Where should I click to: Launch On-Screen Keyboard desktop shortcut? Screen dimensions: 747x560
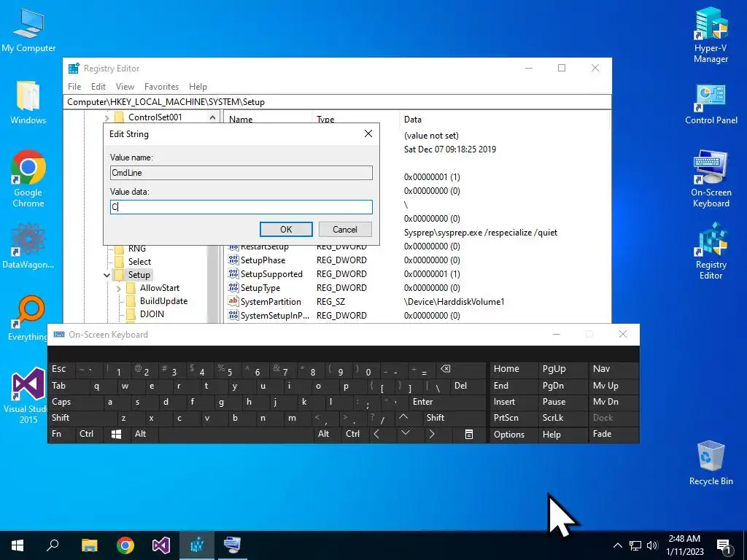point(711,179)
